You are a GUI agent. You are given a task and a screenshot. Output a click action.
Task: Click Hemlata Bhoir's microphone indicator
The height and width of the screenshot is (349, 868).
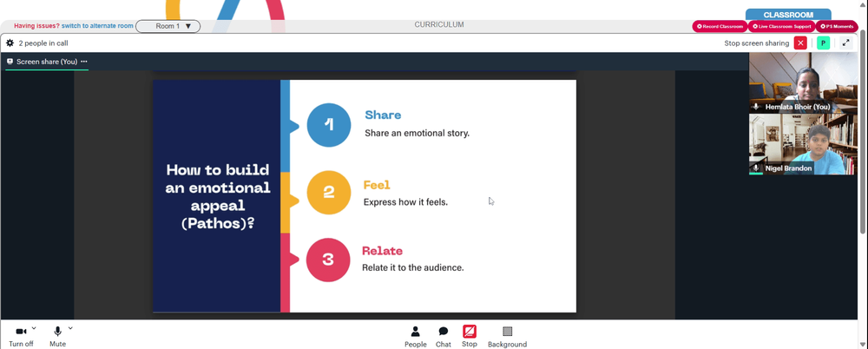(756, 107)
